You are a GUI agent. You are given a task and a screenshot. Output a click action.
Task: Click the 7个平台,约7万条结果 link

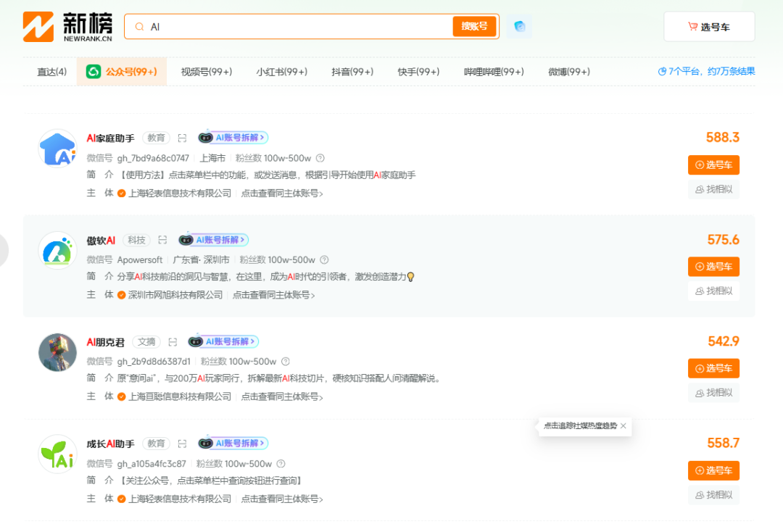click(707, 71)
